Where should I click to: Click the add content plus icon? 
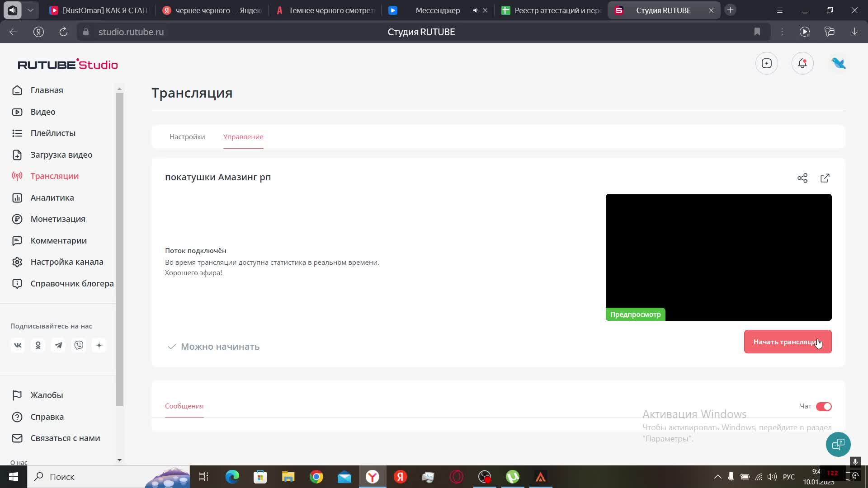pos(766,64)
